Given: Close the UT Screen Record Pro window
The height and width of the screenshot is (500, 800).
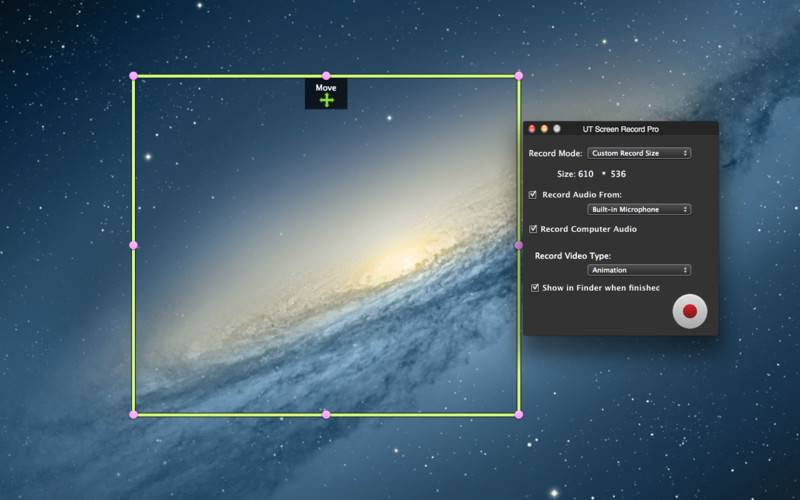Looking at the screenshot, I should pos(532,129).
